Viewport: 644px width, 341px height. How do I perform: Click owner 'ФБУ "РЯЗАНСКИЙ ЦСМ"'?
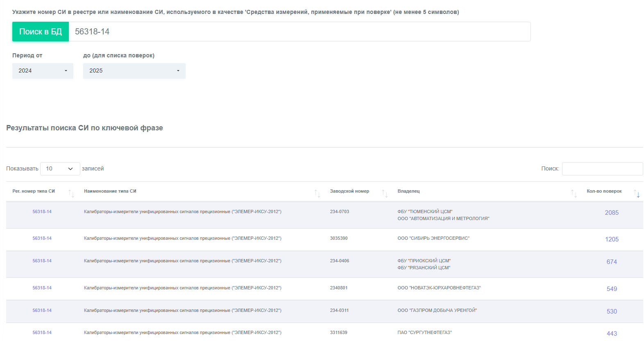click(x=424, y=268)
